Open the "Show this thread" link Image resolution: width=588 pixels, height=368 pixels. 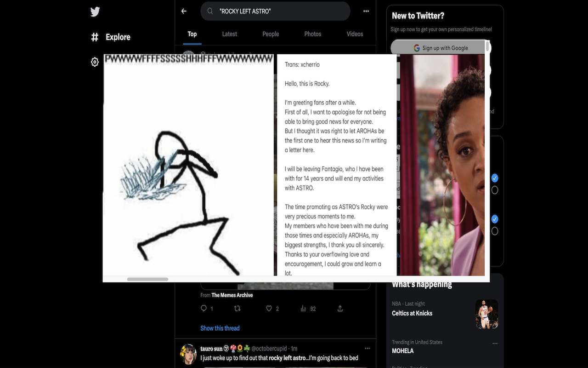pos(220,328)
